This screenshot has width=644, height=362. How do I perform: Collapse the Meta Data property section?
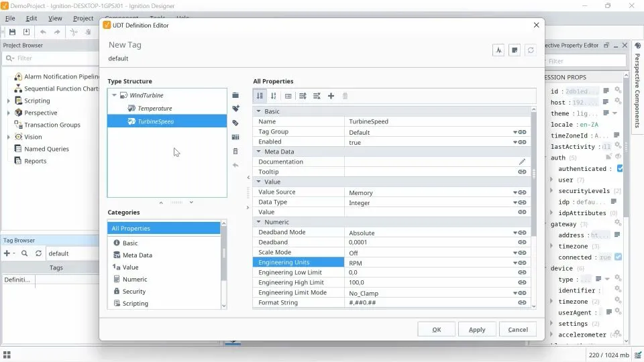pyautogui.click(x=259, y=152)
